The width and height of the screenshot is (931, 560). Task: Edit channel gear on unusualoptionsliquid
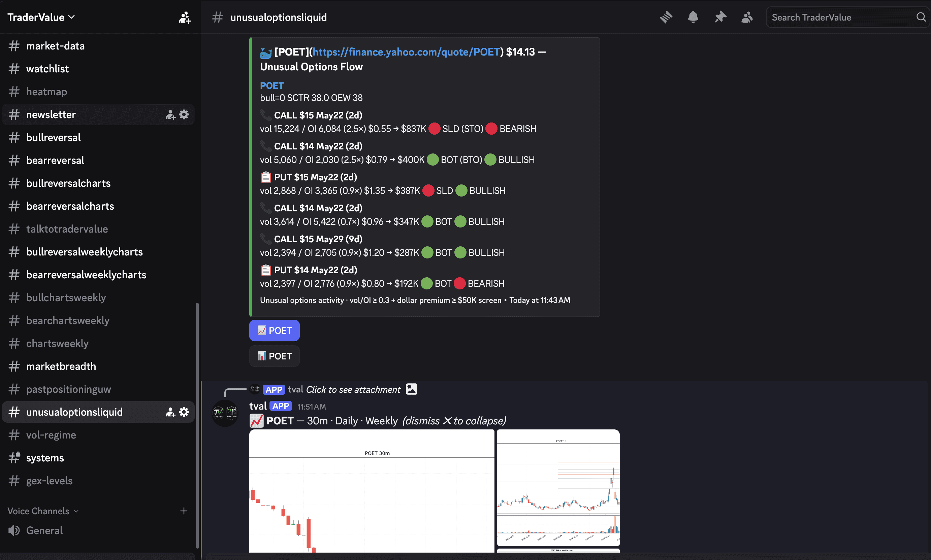pos(184,412)
